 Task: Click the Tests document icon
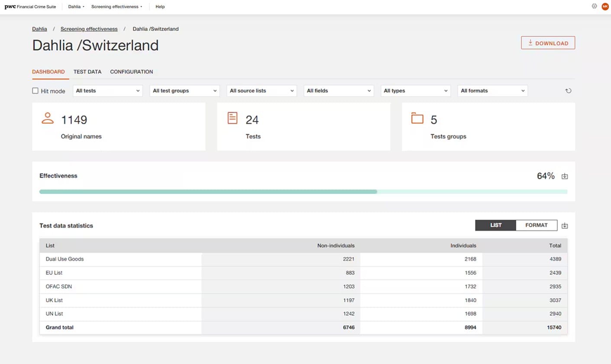point(233,118)
